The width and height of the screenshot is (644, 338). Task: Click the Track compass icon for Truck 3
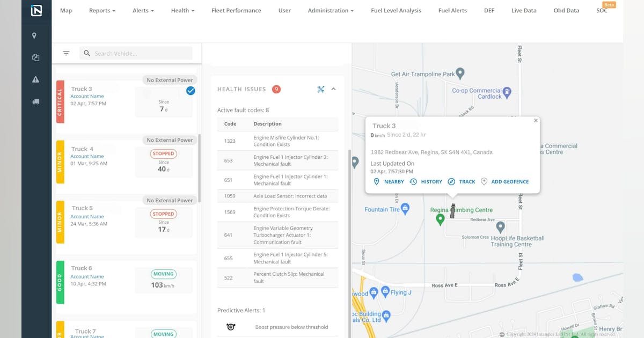(x=451, y=181)
